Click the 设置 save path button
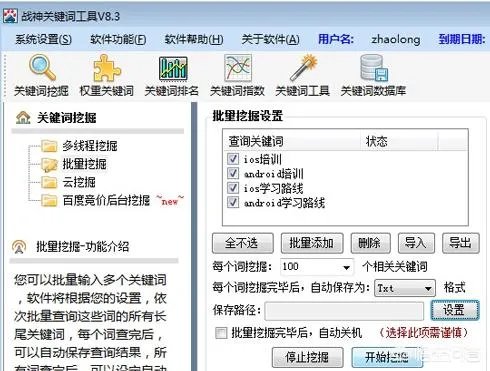This screenshot has height=371, width=490. click(x=455, y=310)
